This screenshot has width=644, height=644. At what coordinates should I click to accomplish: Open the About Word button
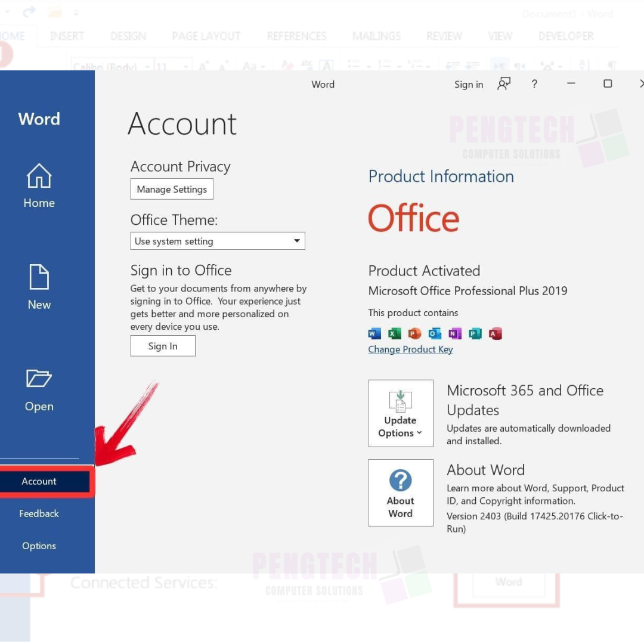click(401, 493)
